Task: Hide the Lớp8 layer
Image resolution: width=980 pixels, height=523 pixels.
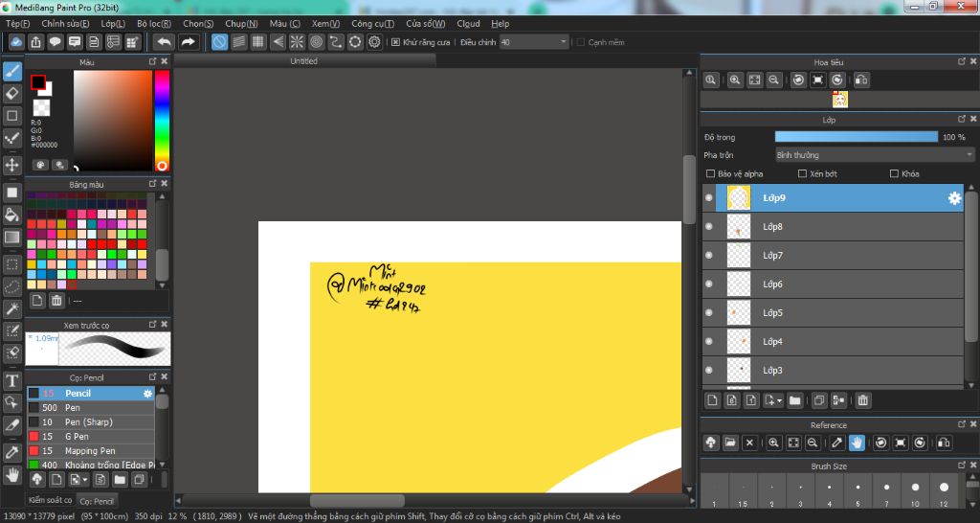Action: [709, 226]
